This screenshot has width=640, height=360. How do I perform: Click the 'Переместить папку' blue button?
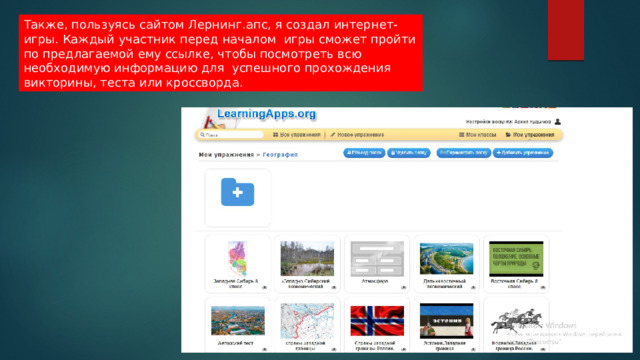[464, 153]
